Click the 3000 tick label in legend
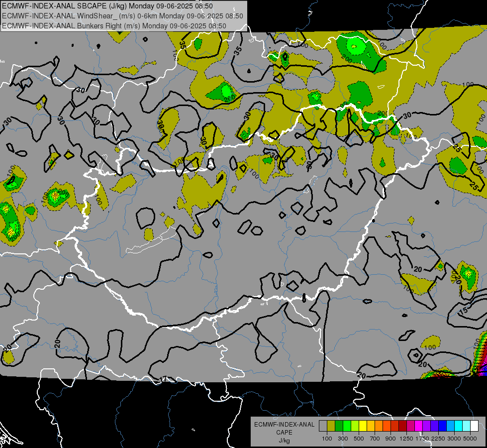This screenshot has height=448, width=487. coord(454,439)
